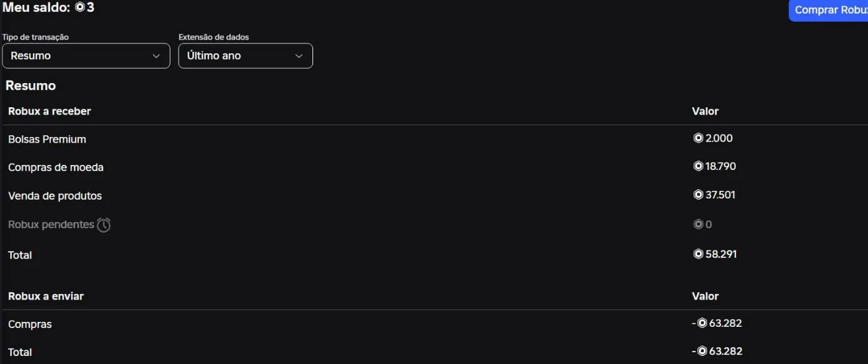Screen dimensions: 868x364
Task: Click the Comprar Robux button
Action: (x=830, y=10)
